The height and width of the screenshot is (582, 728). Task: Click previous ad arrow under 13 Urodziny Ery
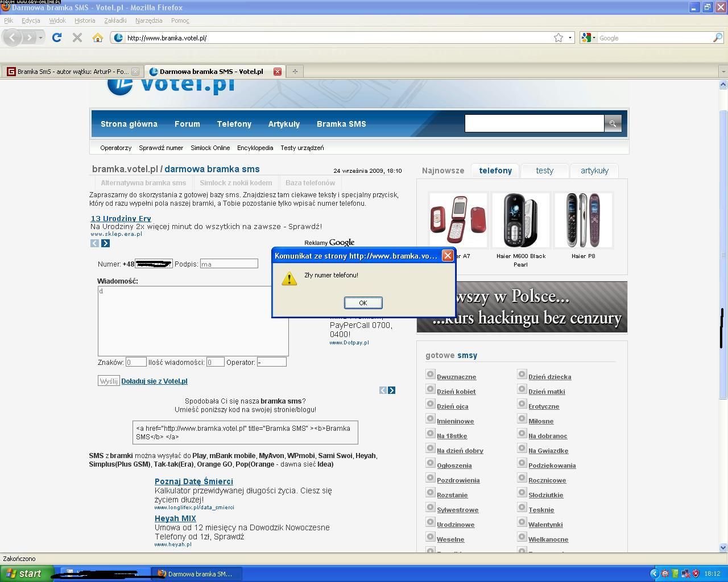94,243
